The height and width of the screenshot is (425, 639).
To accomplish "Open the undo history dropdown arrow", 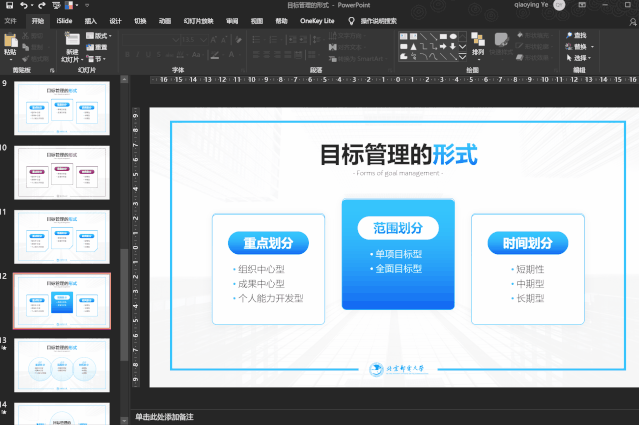I will pos(32,5).
